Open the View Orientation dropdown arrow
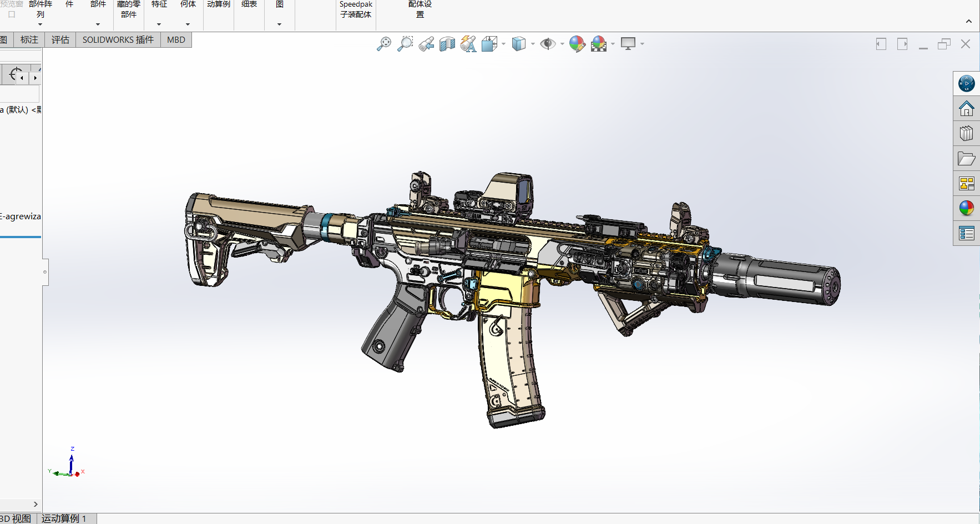Image resolution: width=980 pixels, height=524 pixels. pyautogui.click(x=504, y=44)
